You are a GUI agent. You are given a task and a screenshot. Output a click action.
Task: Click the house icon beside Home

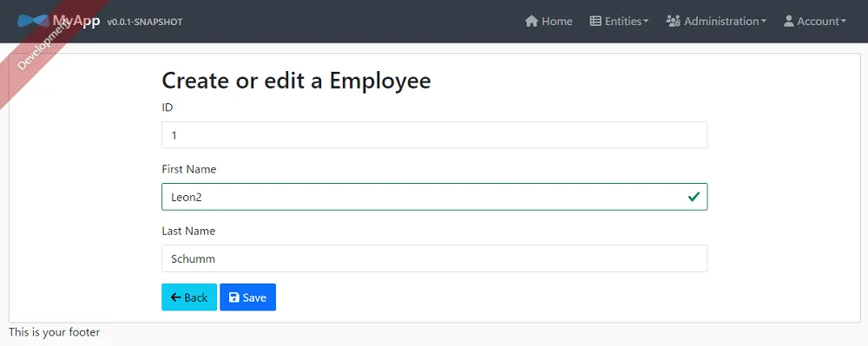pyautogui.click(x=531, y=21)
